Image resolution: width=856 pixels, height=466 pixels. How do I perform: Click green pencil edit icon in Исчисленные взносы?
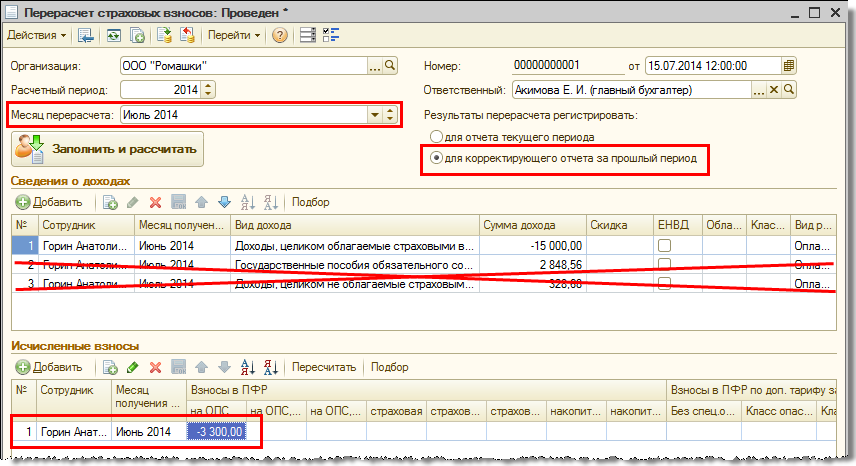click(133, 367)
